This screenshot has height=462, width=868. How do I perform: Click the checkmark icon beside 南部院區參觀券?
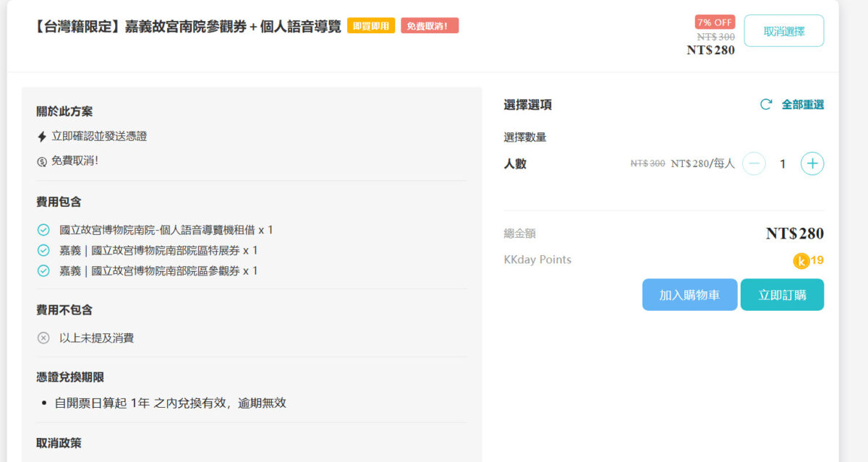point(45,270)
